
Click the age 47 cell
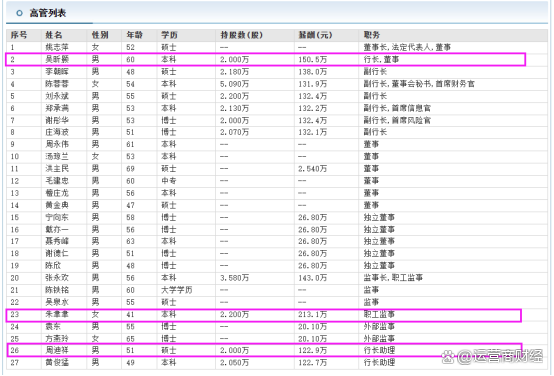click(x=131, y=205)
